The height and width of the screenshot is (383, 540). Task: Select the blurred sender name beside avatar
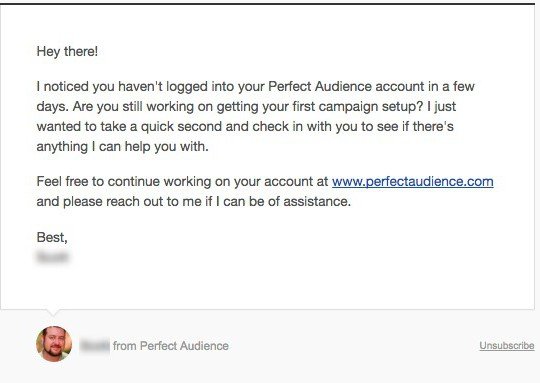tap(95, 345)
